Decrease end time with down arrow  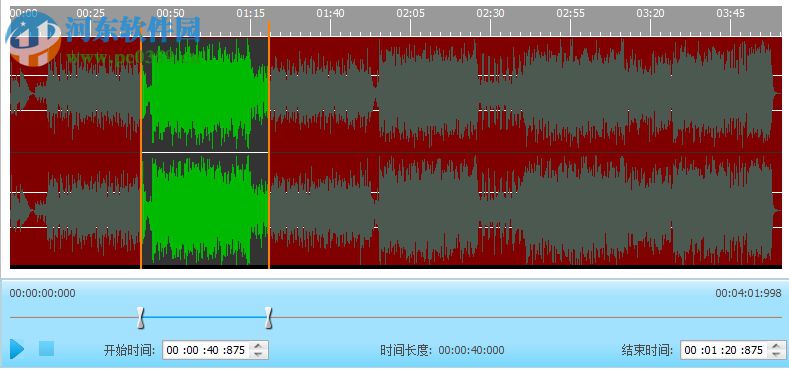click(x=777, y=354)
